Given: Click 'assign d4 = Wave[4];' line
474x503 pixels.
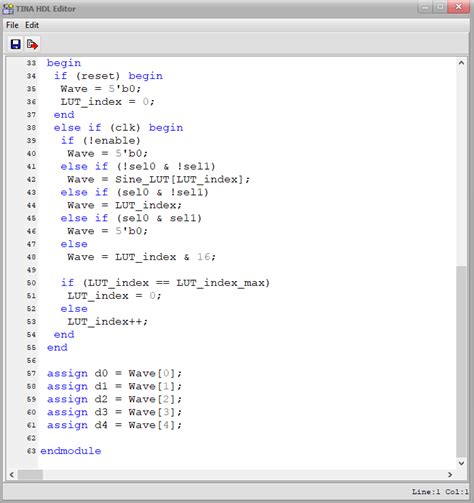Looking at the screenshot, I should pyautogui.click(x=114, y=425).
